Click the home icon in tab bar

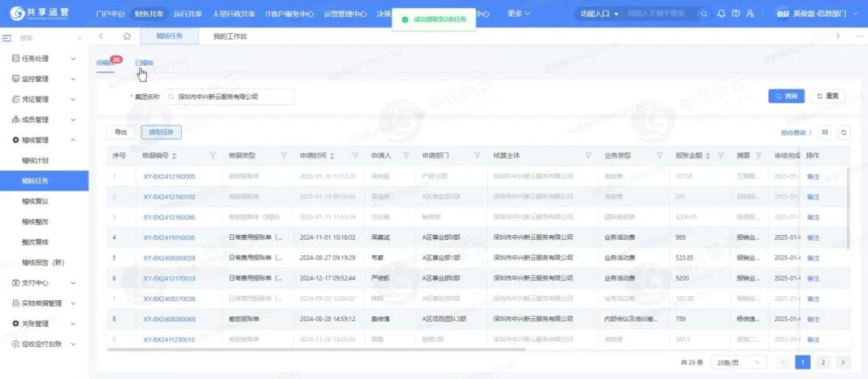click(127, 36)
